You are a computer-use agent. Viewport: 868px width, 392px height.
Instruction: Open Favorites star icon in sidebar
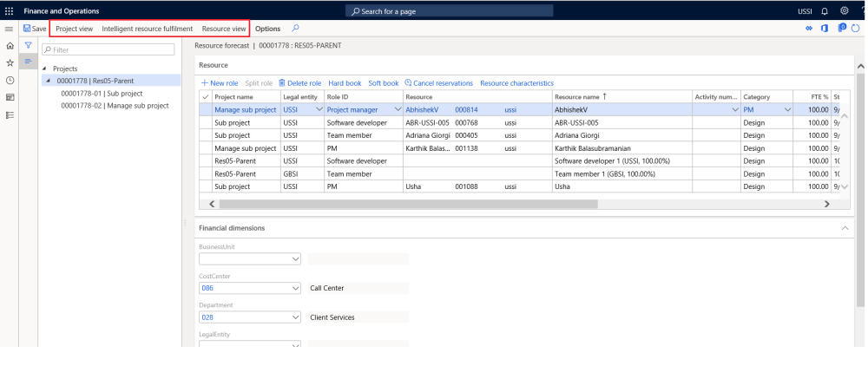pyautogui.click(x=10, y=63)
